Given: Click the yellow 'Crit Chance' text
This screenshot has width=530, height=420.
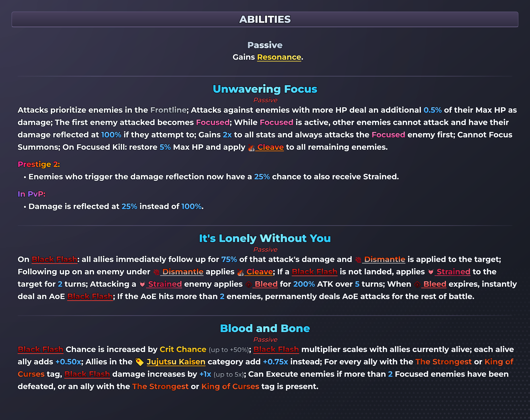Looking at the screenshot, I should (x=183, y=350).
